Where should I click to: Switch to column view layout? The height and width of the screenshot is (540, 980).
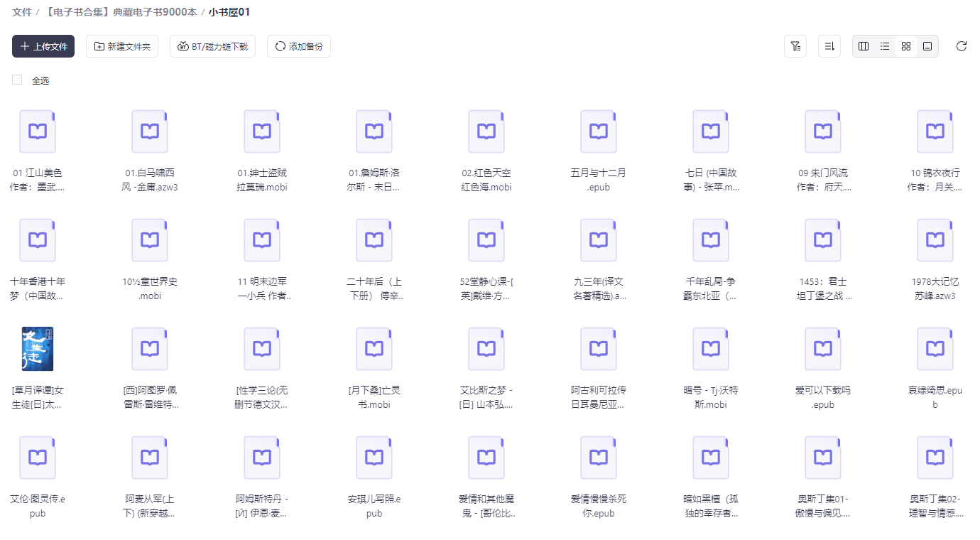click(864, 46)
